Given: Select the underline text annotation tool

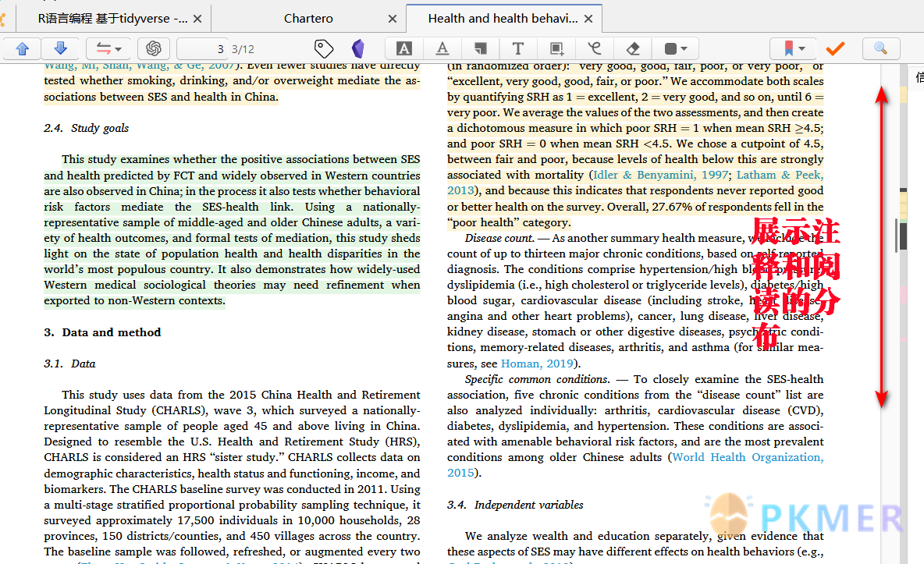Looking at the screenshot, I should tap(442, 48).
